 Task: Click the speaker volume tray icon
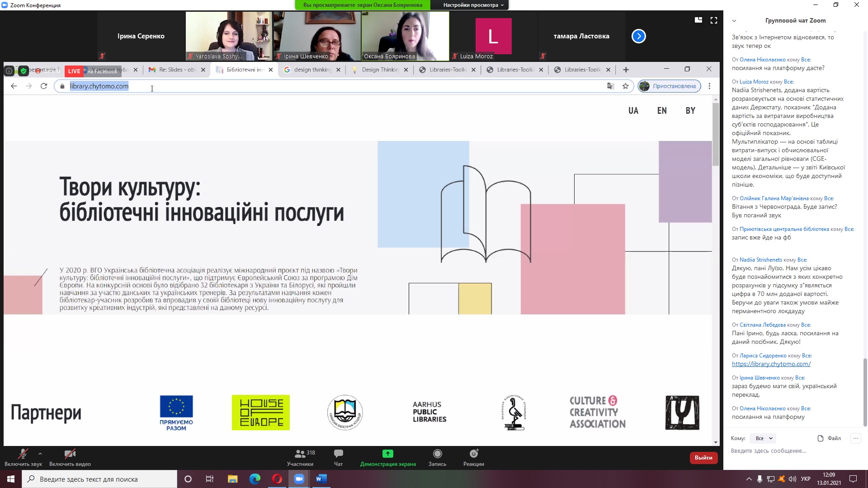pos(792,479)
